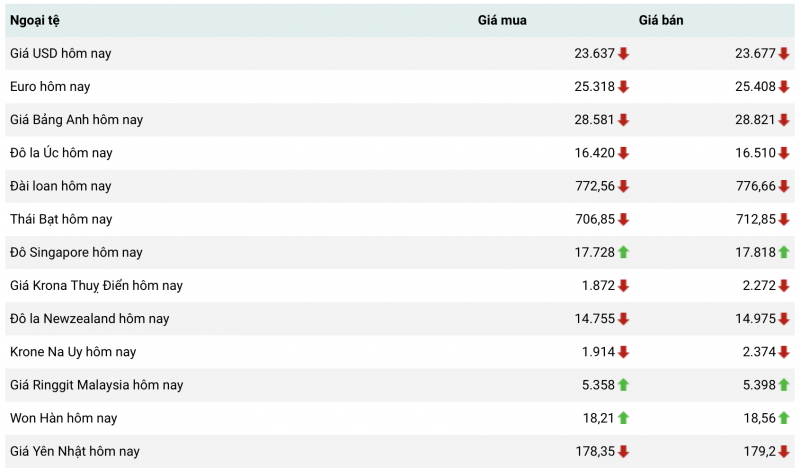Viewport: 800px width, 469px height.
Task: Click red down arrow beside Thái Bạt sell price 712,85
Action: tap(784, 219)
